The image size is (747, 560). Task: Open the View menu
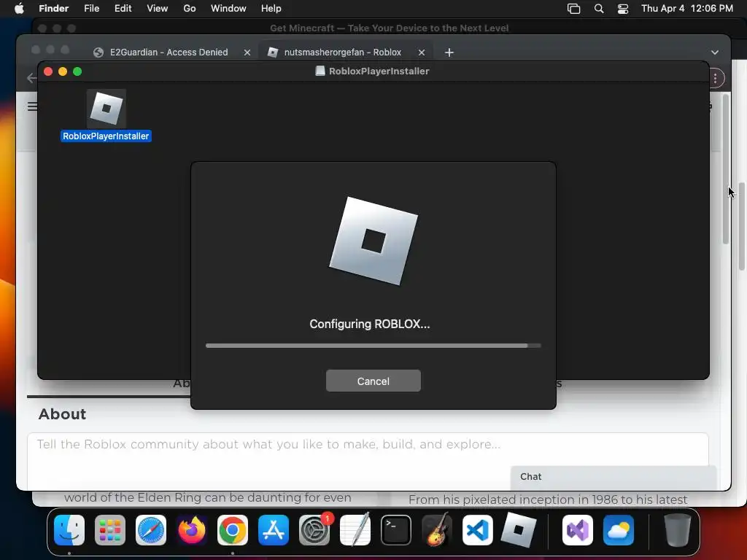click(x=158, y=8)
